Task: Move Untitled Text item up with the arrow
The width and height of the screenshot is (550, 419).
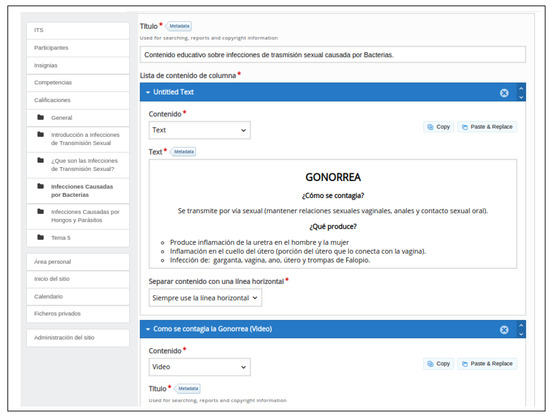Action: coord(521,89)
